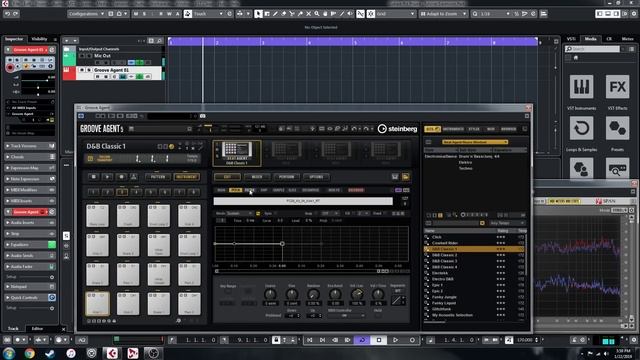This screenshot has width=640, height=360.
Task: Switch to the VSTi tab in right zone
Action: pos(571,39)
